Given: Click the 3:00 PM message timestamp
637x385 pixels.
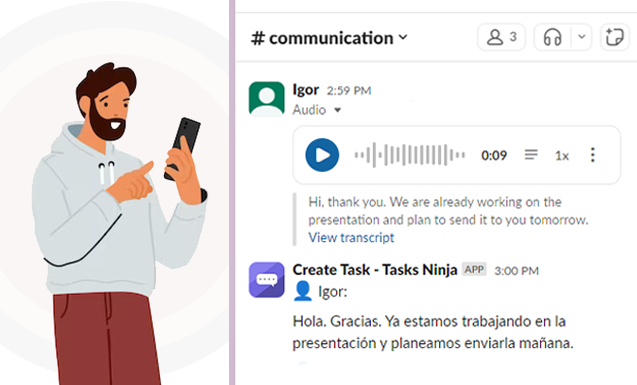Looking at the screenshot, I should tap(516, 271).
